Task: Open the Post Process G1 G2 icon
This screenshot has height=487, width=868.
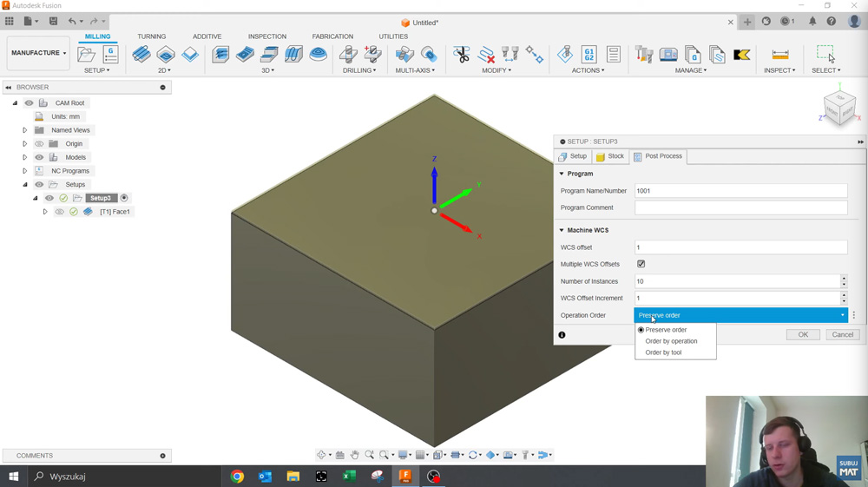Action: 589,55
